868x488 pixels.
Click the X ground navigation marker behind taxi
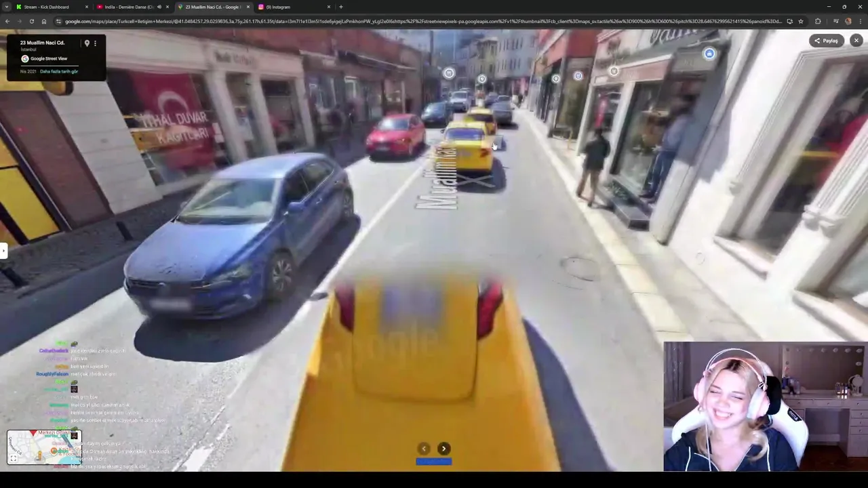(x=477, y=181)
